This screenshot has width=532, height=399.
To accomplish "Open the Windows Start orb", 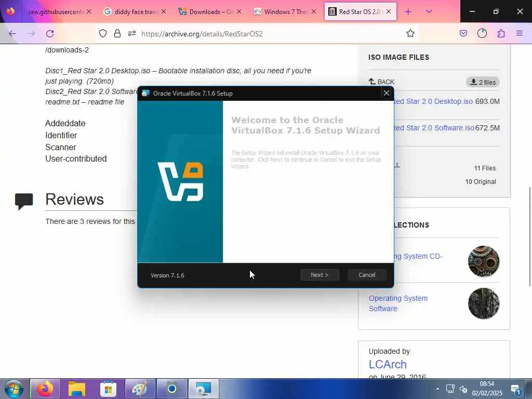I will coord(14,389).
